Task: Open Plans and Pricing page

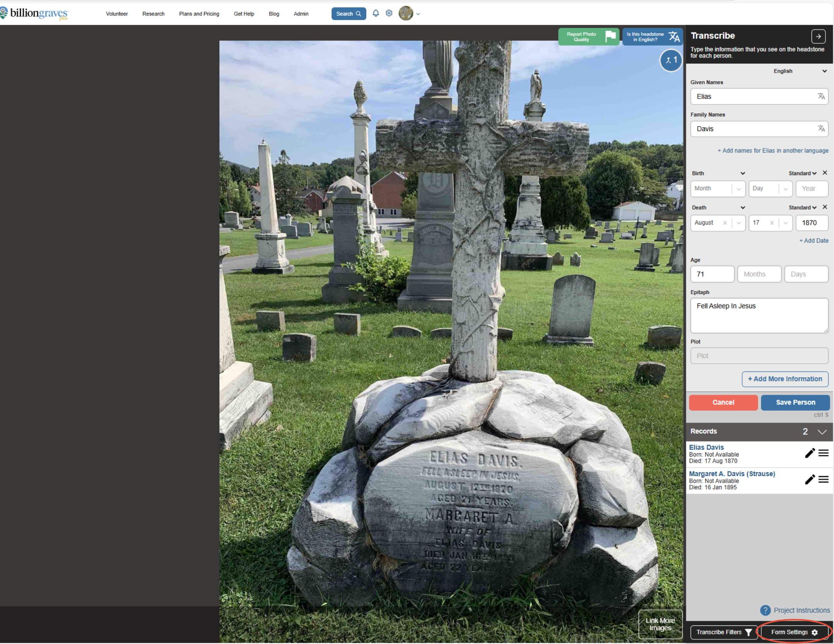Action: pos(199,14)
